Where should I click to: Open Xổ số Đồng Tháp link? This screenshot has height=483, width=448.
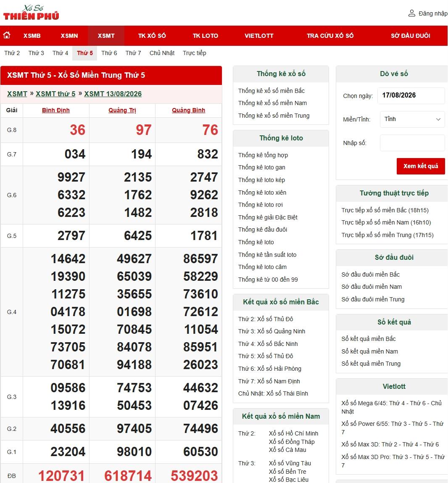coord(292,442)
